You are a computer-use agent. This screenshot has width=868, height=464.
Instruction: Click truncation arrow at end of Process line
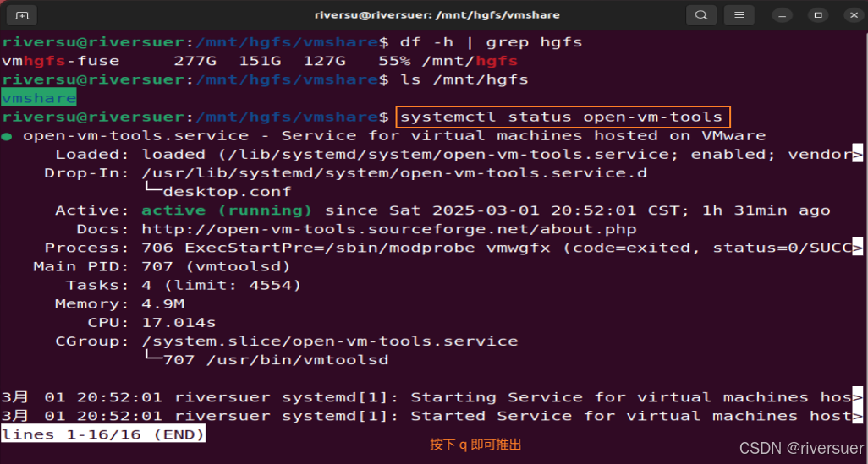point(858,248)
